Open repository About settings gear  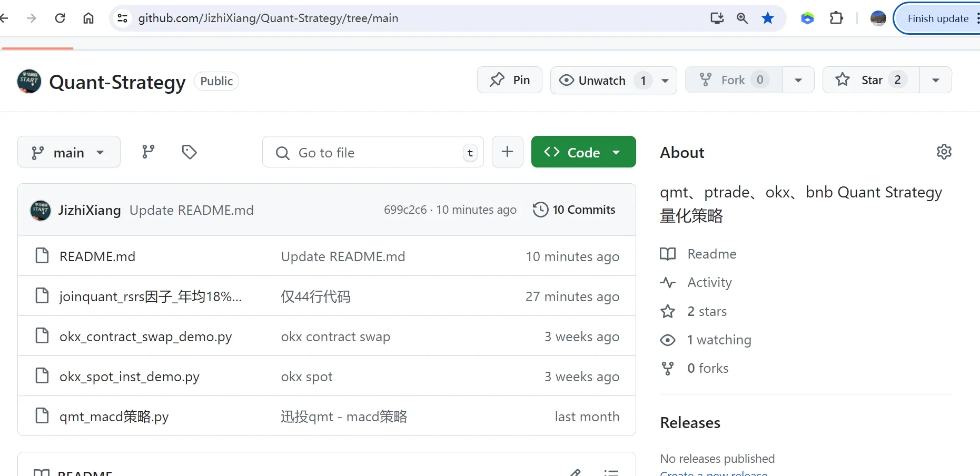tap(944, 152)
